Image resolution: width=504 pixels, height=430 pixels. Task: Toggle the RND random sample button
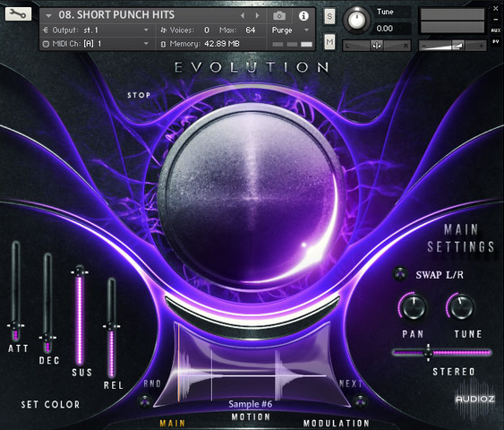click(145, 401)
